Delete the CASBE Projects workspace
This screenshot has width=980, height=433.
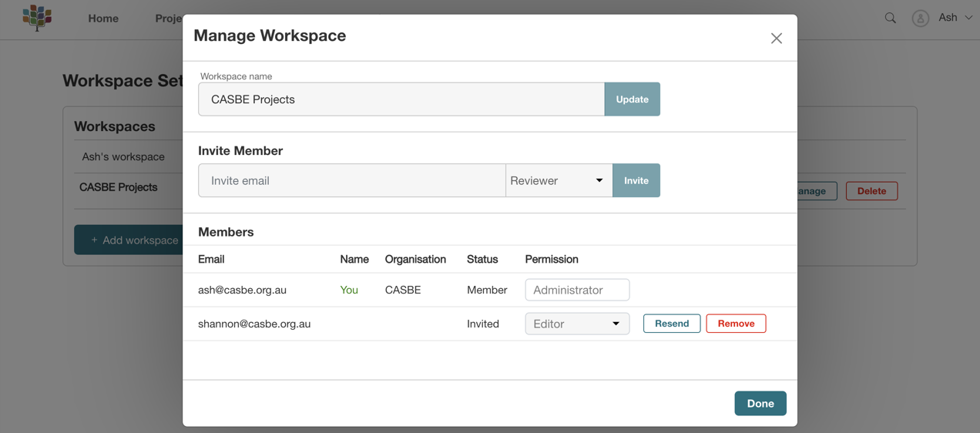(871, 191)
